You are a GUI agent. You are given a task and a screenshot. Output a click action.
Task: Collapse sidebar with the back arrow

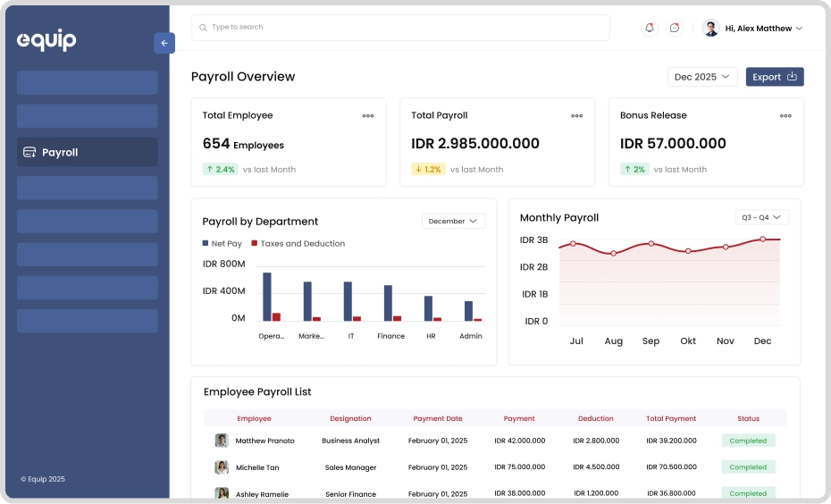click(164, 43)
